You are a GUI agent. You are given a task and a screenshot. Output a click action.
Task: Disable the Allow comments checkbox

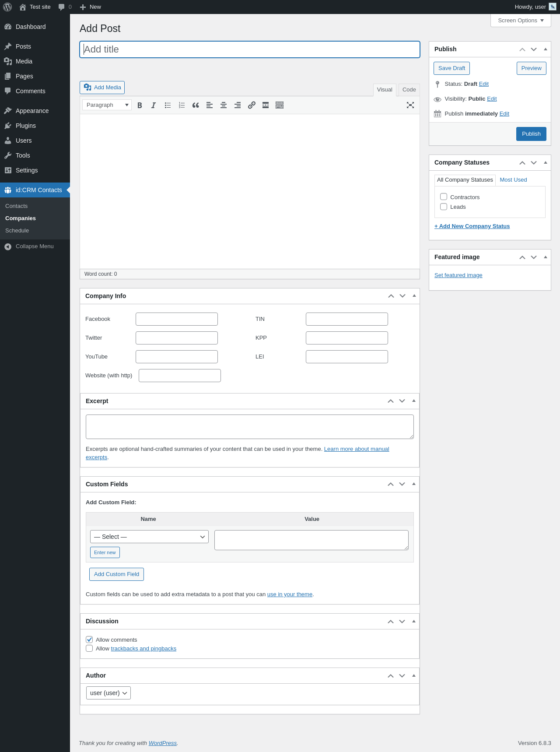89,640
